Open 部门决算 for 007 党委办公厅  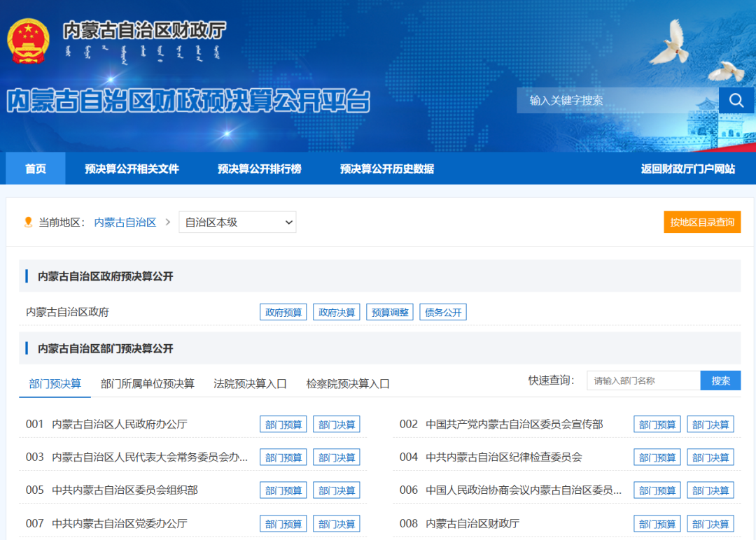coord(337,524)
